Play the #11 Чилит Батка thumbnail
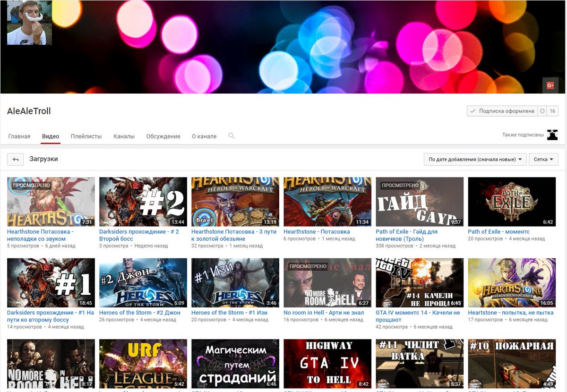This screenshot has height=392, width=567. click(420, 364)
